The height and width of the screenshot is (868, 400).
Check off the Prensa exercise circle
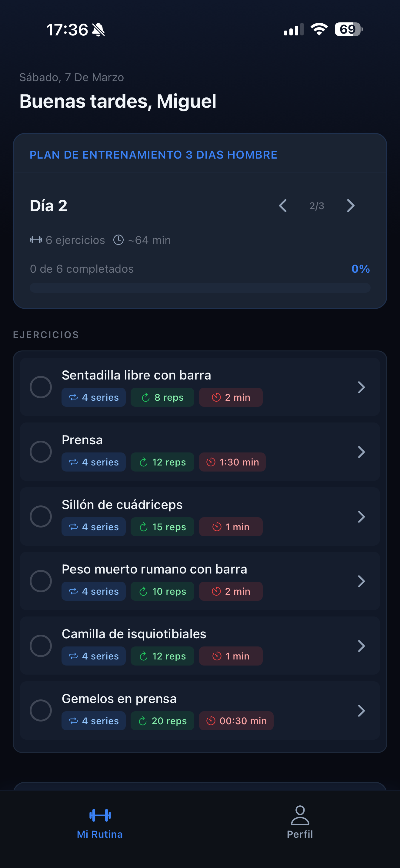pyautogui.click(x=41, y=452)
